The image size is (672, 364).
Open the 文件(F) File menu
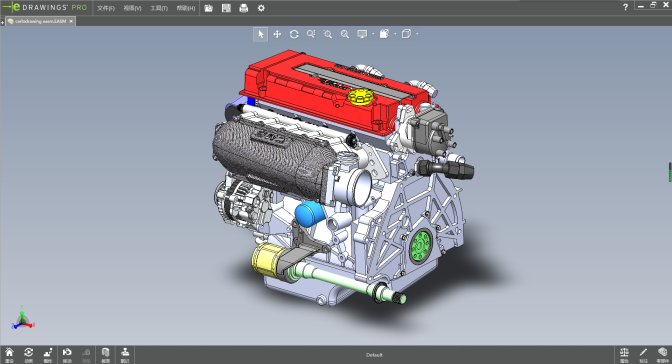pyautogui.click(x=106, y=8)
